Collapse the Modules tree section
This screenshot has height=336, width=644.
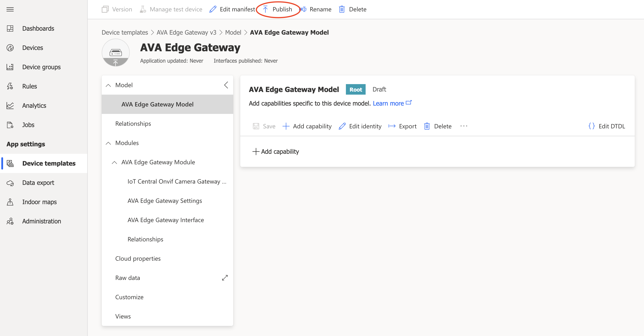(x=108, y=143)
